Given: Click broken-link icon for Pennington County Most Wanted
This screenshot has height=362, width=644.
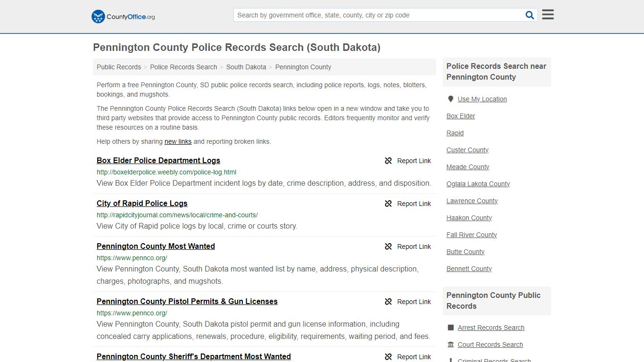Looking at the screenshot, I should (x=388, y=247).
